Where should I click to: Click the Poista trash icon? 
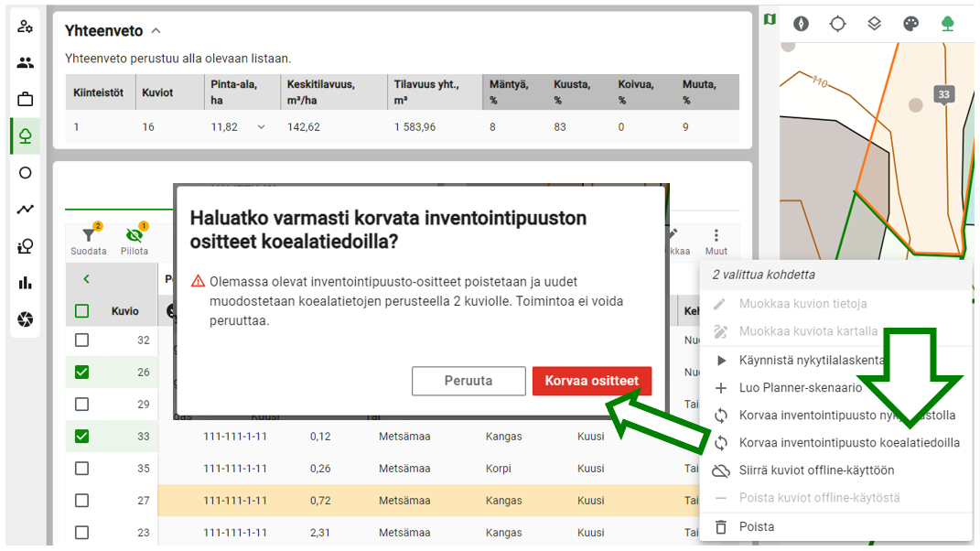(x=721, y=526)
